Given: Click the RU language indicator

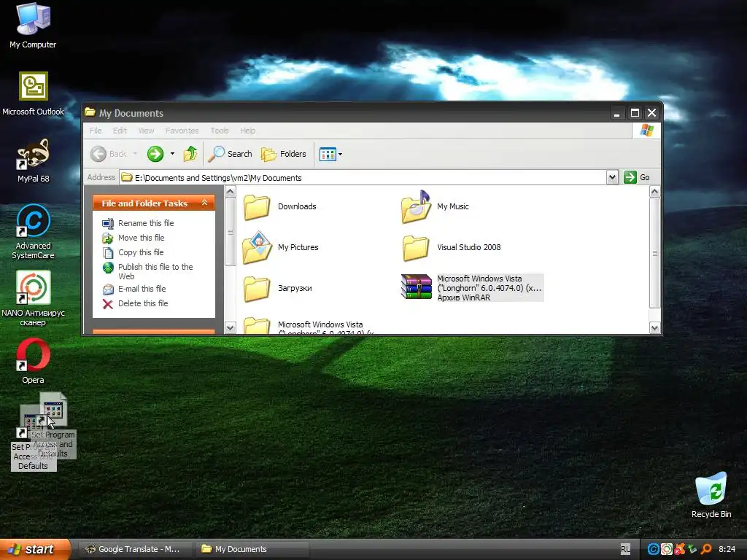Looking at the screenshot, I should coord(625,549).
